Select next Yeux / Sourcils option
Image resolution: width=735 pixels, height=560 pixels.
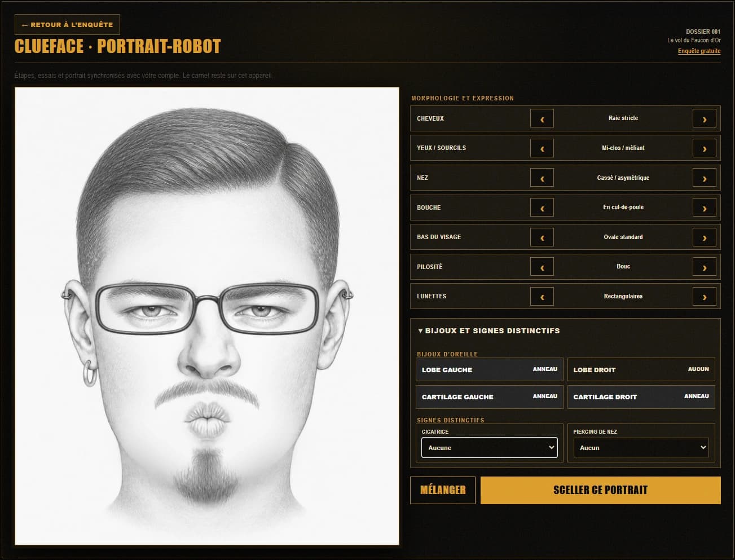click(704, 148)
